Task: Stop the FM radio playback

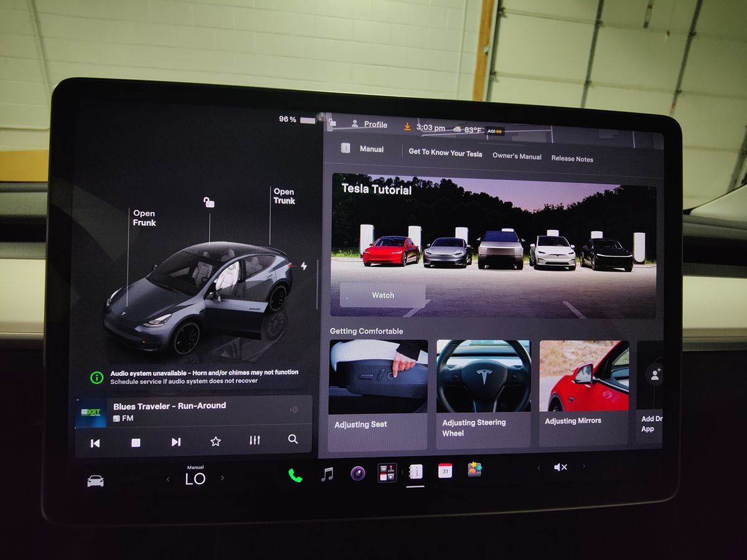Action: pyautogui.click(x=136, y=442)
